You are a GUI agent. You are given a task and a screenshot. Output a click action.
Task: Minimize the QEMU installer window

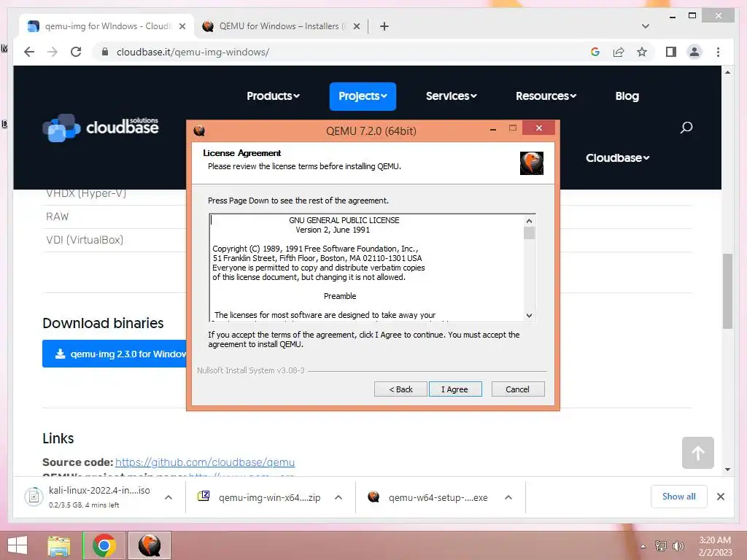(493, 128)
